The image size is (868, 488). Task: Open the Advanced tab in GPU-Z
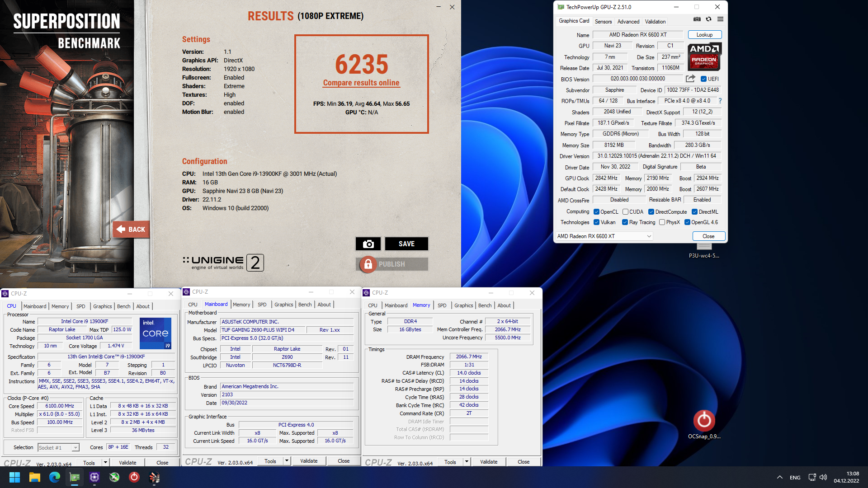point(628,22)
